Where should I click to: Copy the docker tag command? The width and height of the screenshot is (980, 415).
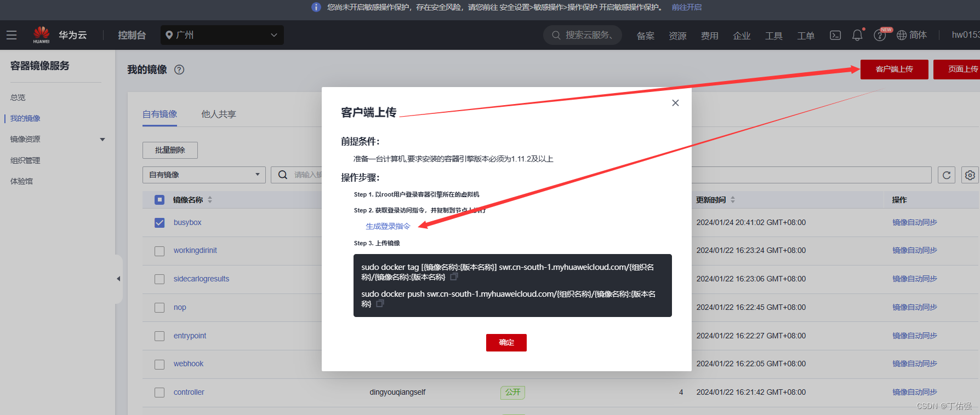coord(454,276)
